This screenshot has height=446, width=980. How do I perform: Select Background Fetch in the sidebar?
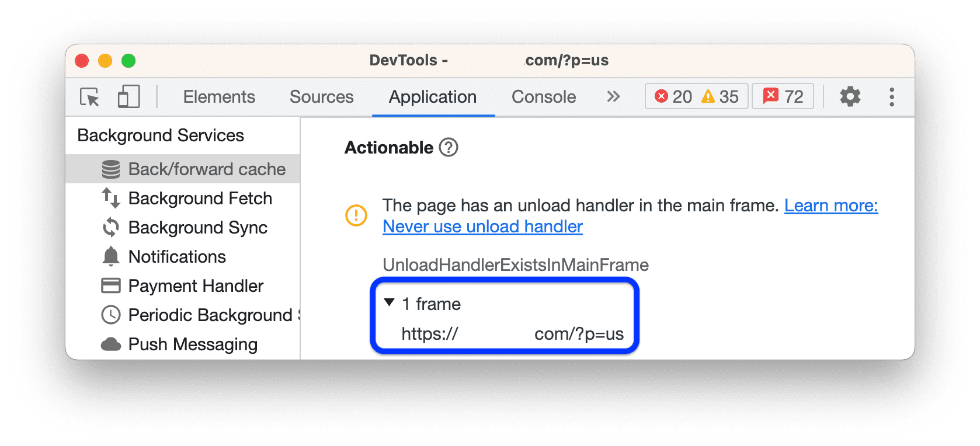point(200,198)
